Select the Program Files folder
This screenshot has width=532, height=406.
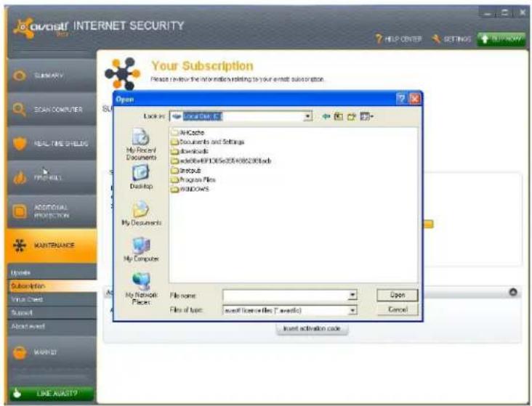[x=193, y=180]
